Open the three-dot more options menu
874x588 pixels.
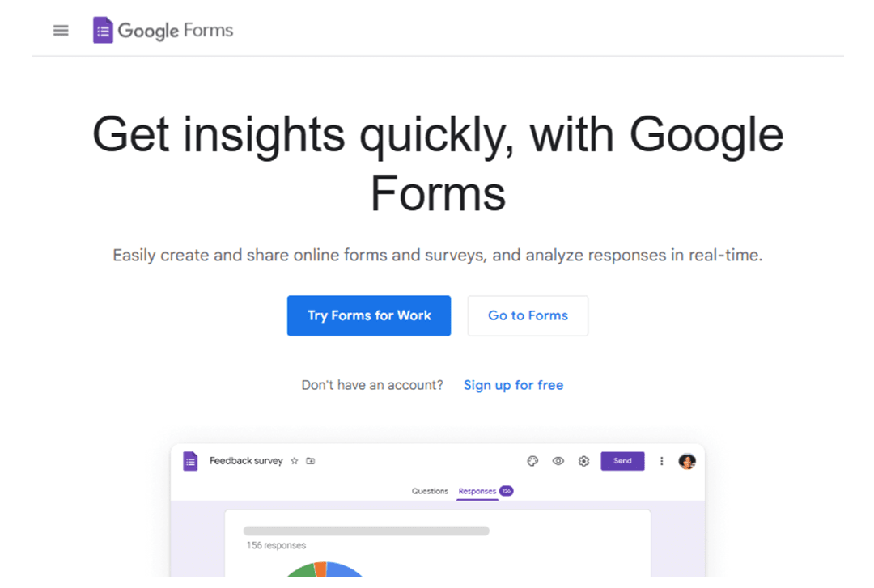(x=662, y=460)
